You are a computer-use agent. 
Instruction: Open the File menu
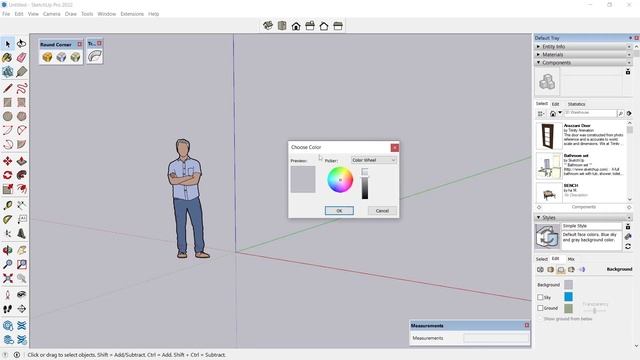click(6, 14)
